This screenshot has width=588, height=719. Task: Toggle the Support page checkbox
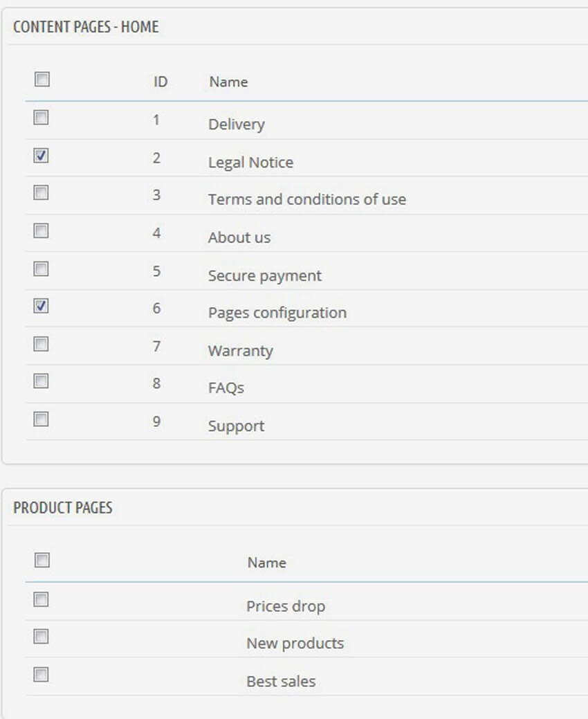tap(42, 419)
